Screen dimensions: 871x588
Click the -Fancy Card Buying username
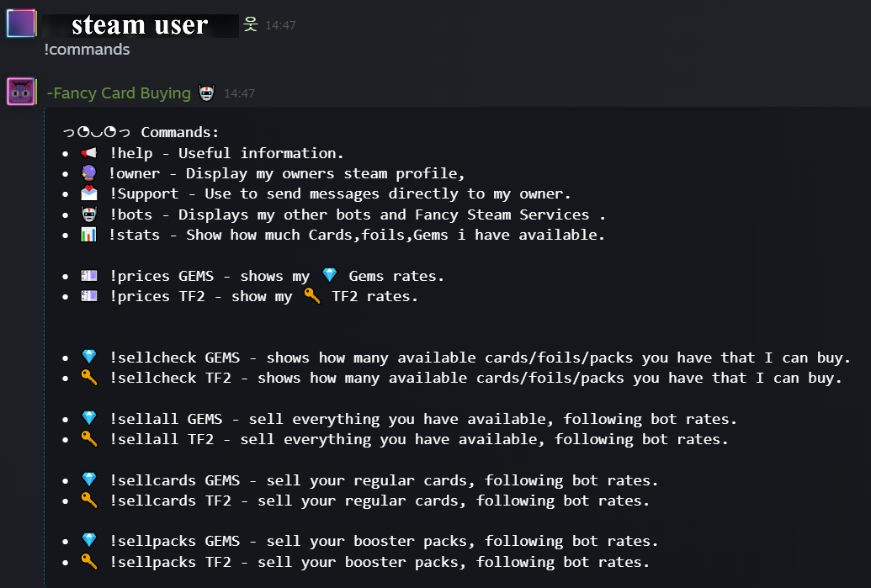coord(119,93)
